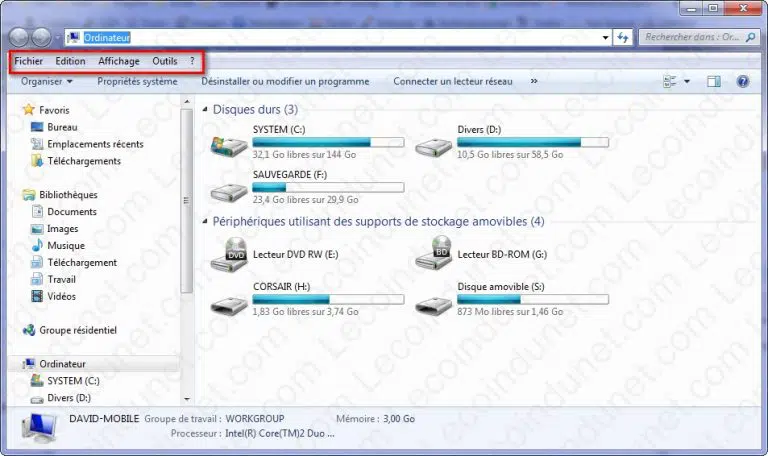Click navigation pane scroll-down arrow
The width and height of the screenshot is (768, 456).
[187, 399]
